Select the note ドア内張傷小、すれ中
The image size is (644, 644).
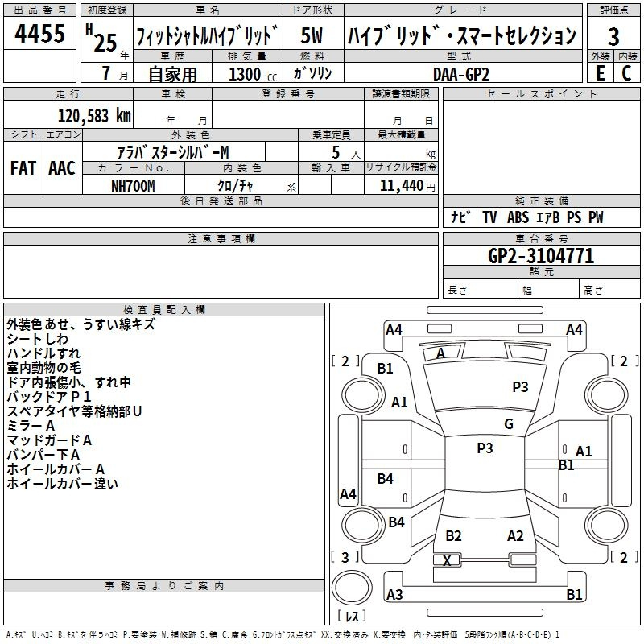click(68, 382)
